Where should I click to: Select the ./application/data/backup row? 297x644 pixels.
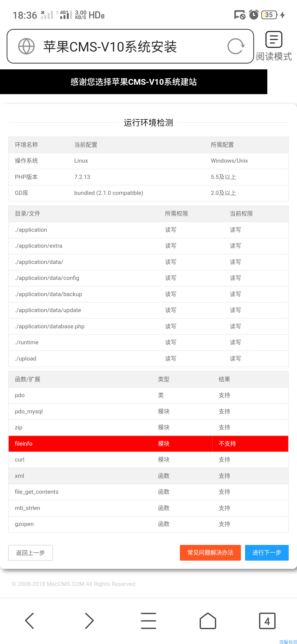(x=148, y=294)
